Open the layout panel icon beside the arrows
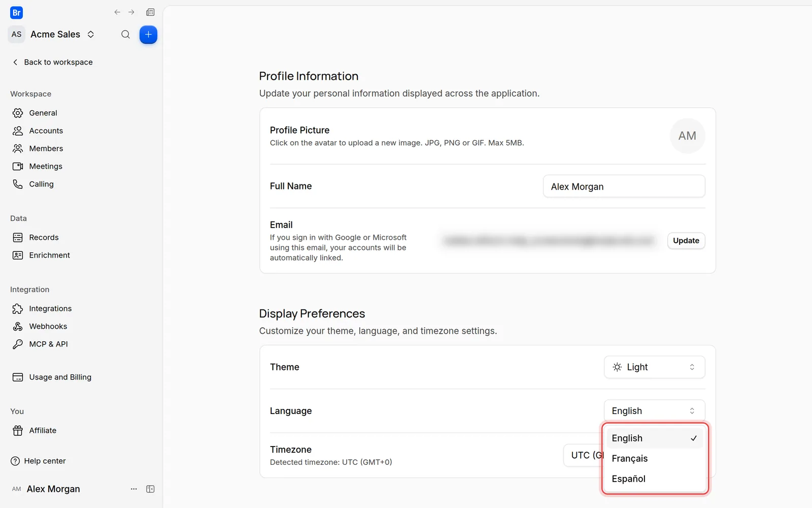Image resolution: width=812 pixels, height=508 pixels. pyautogui.click(x=150, y=12)
